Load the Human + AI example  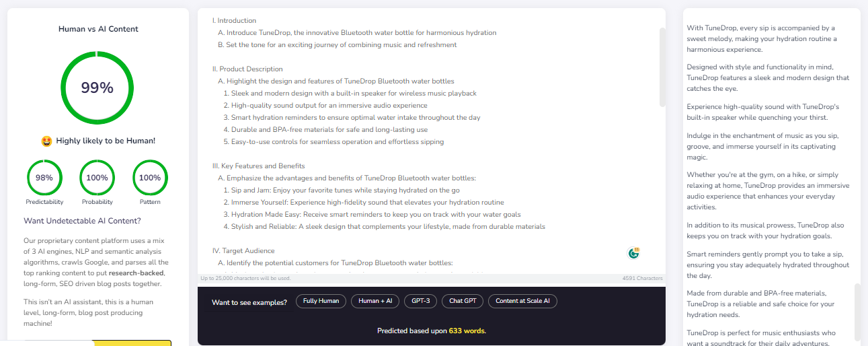pyautogui.click(x=376, y=301)
